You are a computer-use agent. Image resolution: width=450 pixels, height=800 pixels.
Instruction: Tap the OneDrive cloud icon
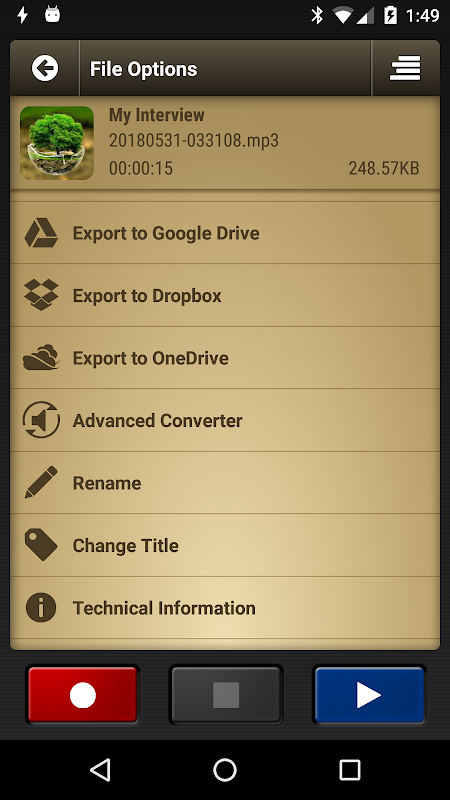(x=41, y=357)
